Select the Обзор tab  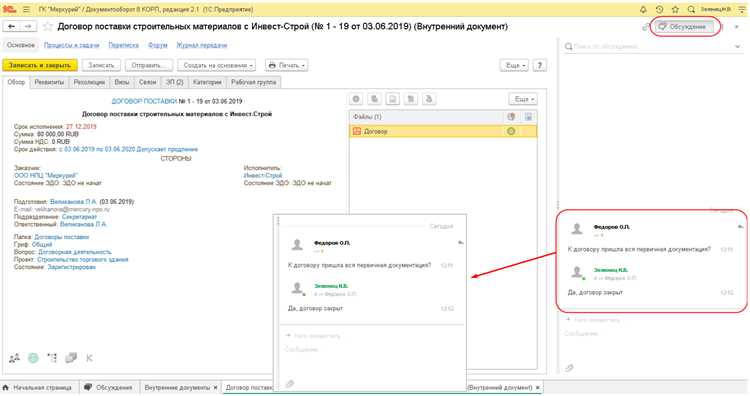coord(16,82)
